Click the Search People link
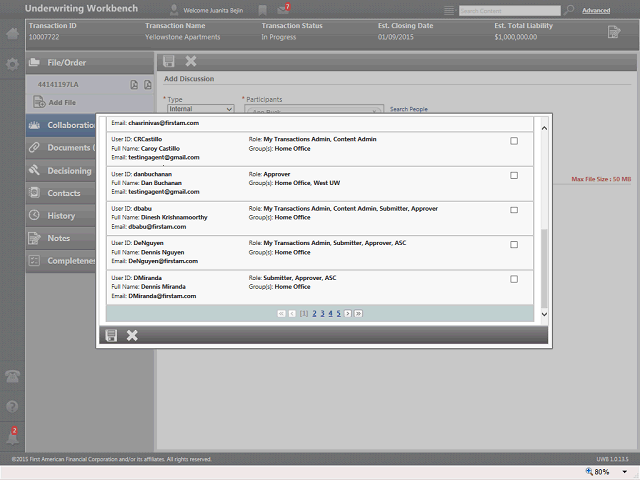The height and width of the screenshot is (480, 640). coord(409,109)
